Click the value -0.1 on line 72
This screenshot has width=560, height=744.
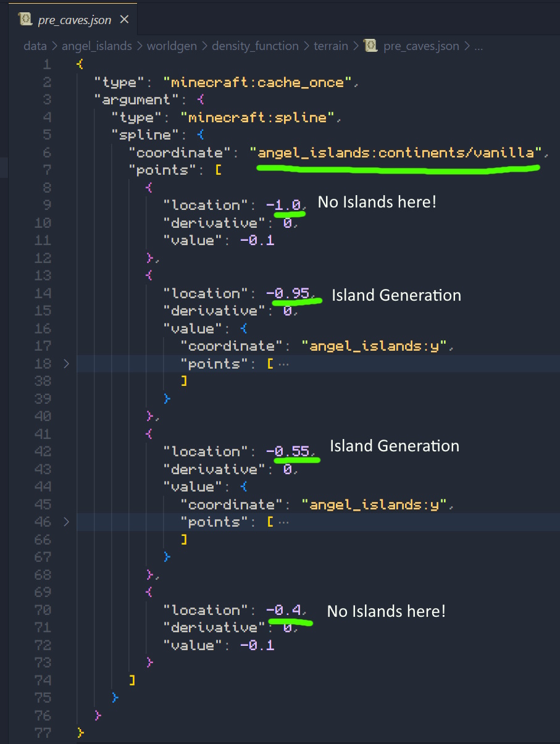click(257, 645)
